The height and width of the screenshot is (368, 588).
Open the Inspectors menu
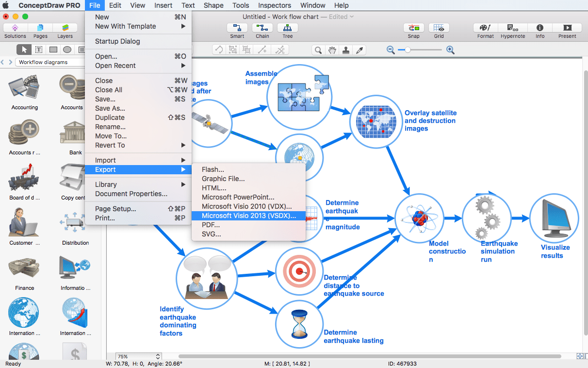pos(275,5)
